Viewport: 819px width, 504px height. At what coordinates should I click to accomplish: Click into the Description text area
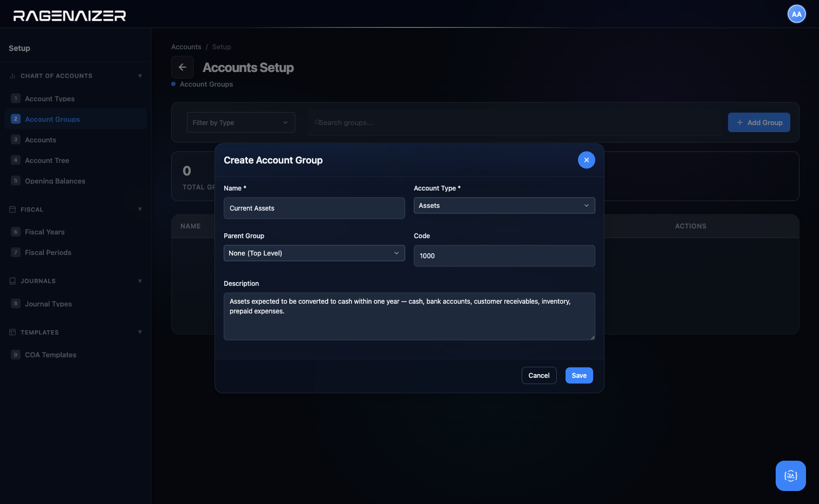click(x=409, y=316)
